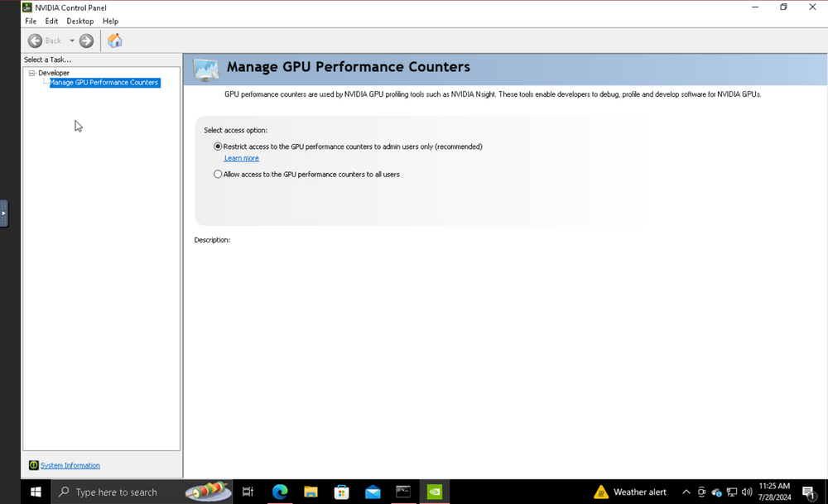Open the notification center icon
This screenshot has width=828, height=504.
[808, 492]
